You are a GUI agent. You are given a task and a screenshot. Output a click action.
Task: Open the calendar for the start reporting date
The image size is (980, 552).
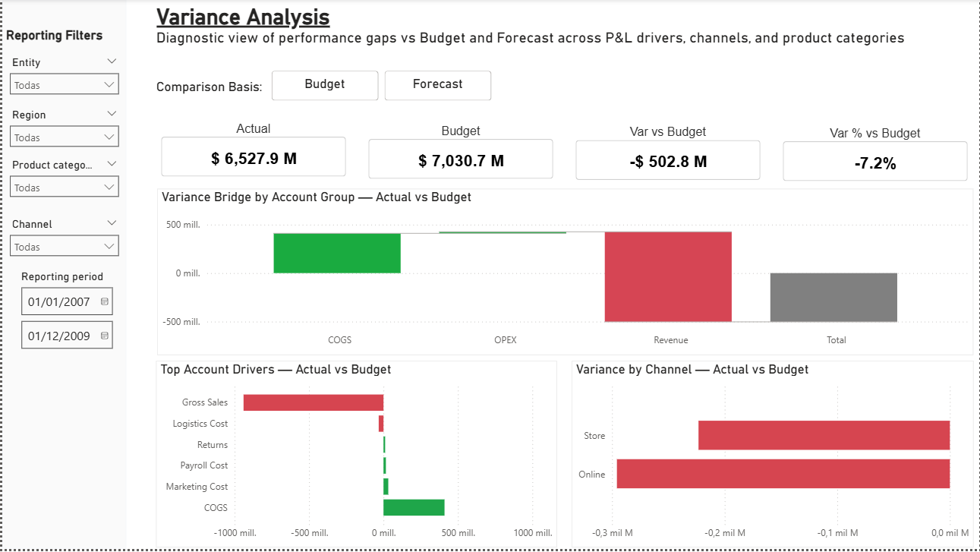click(105, 301)
